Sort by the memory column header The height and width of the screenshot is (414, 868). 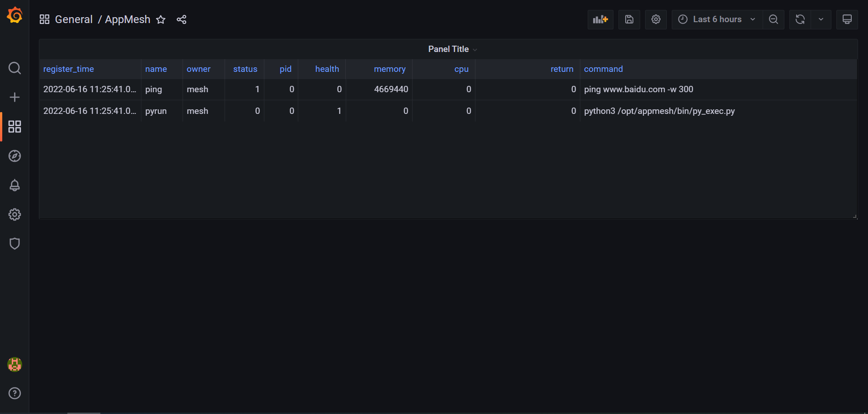[390, 69]
